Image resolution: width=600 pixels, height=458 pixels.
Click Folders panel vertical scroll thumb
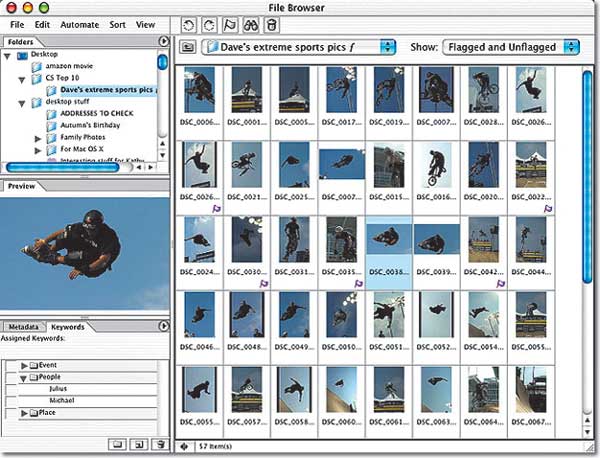[x=163, y=62]
